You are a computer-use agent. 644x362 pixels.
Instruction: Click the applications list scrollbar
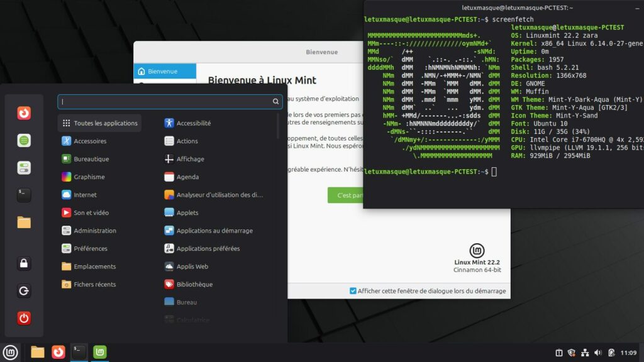pos(278,126)
